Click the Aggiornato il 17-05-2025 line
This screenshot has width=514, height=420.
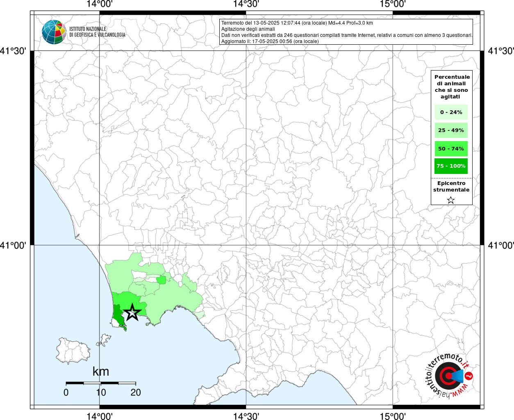coord(270,41)
